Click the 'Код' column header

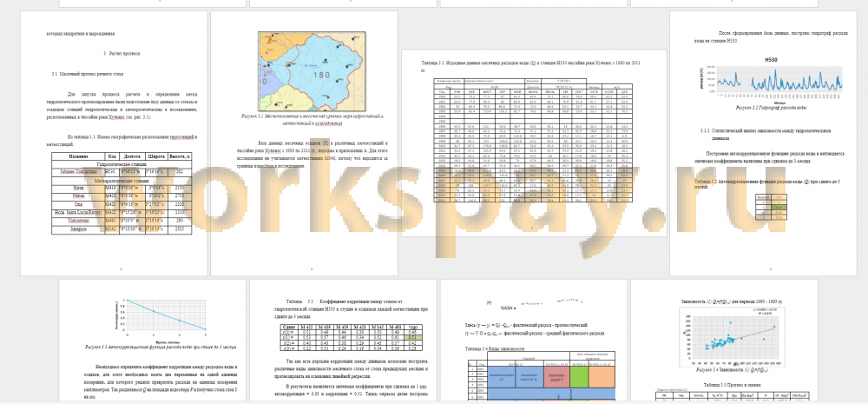click(111, 156)
